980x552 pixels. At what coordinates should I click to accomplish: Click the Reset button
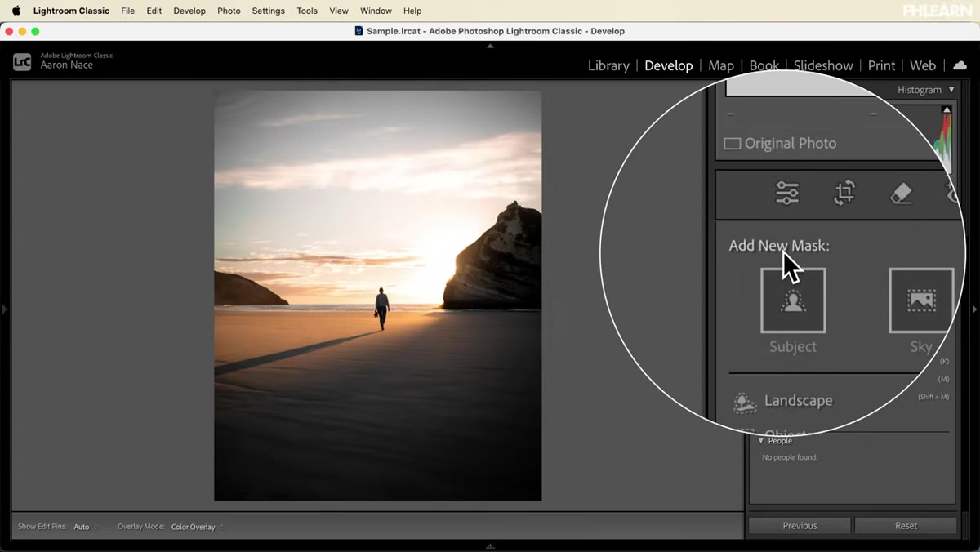pyautogui.click(x=906, y=526)
